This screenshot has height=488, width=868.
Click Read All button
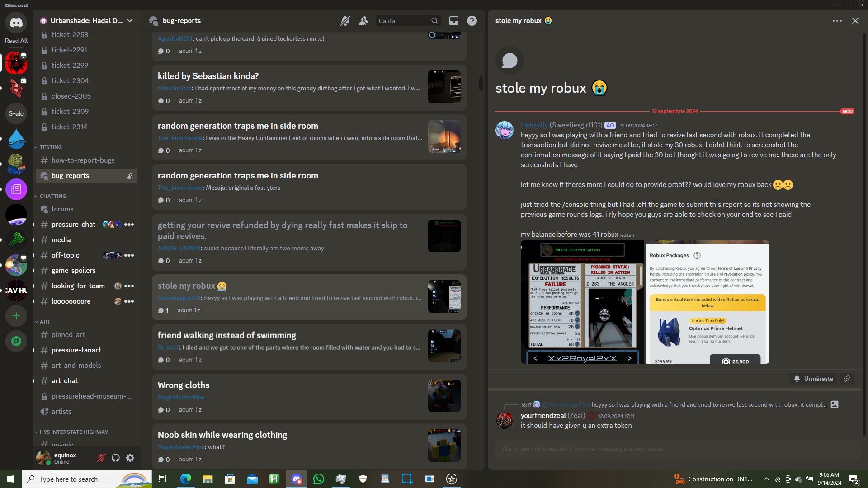tap(16, 41)
